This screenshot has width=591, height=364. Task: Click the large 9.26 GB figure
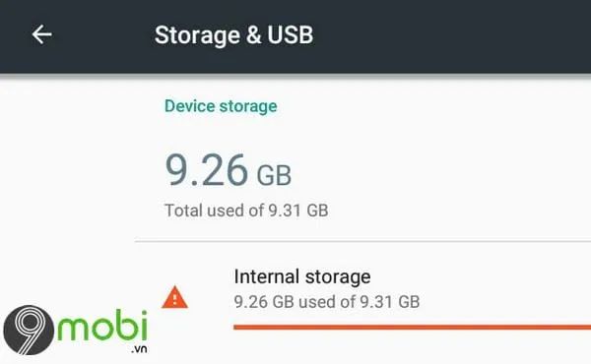[x=229, y=170]
